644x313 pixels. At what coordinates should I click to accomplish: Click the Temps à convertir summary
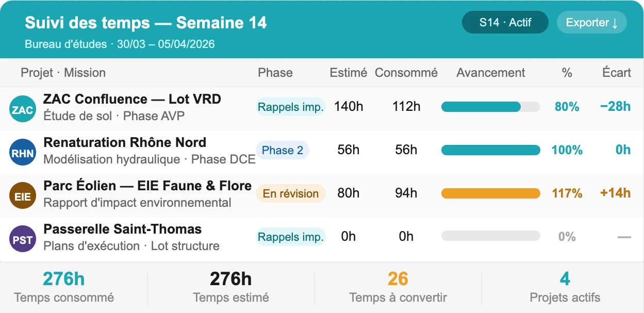pyautogui.click(x=398, y=287)
